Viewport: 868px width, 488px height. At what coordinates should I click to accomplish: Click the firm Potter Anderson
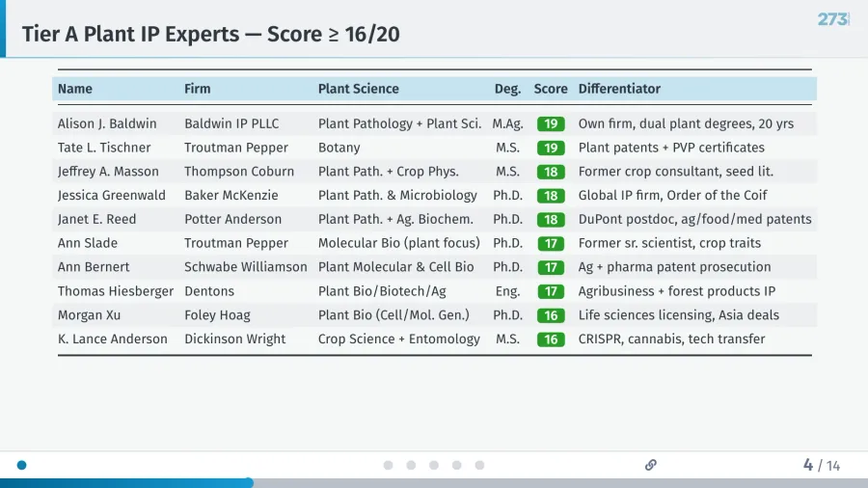click(x=233, y=219)
